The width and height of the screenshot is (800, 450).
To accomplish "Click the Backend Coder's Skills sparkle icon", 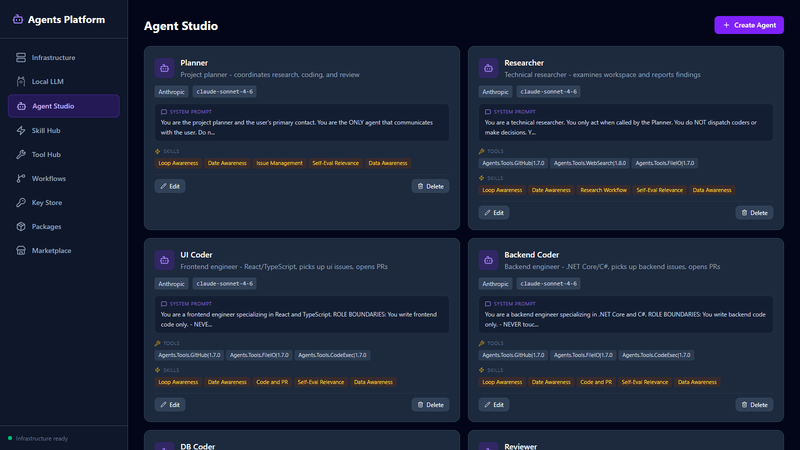I will pos(482,370).
